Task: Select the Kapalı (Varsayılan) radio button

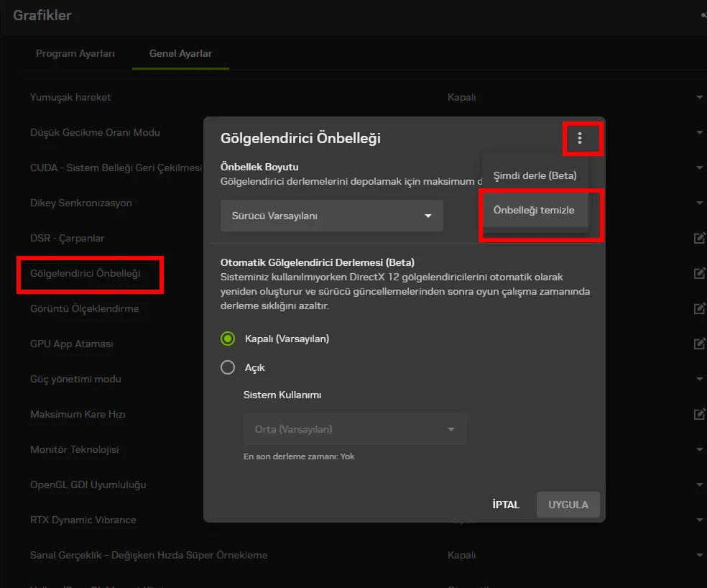Action: click(228, 339)
